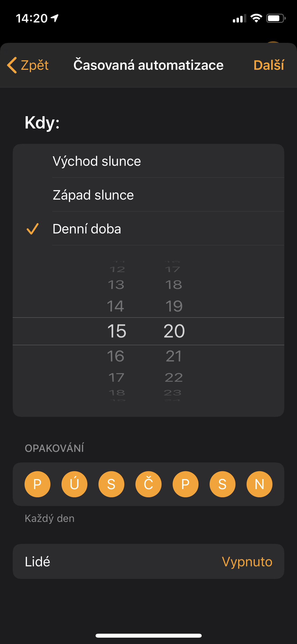
Task: Toggle the Ú (Tuesday) day circle
Action: pos(74,484)
